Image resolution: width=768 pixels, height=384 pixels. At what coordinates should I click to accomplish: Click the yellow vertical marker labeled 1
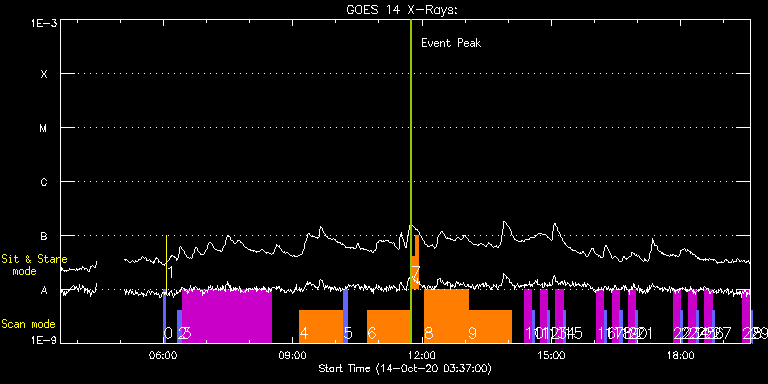tap(167, 263)
